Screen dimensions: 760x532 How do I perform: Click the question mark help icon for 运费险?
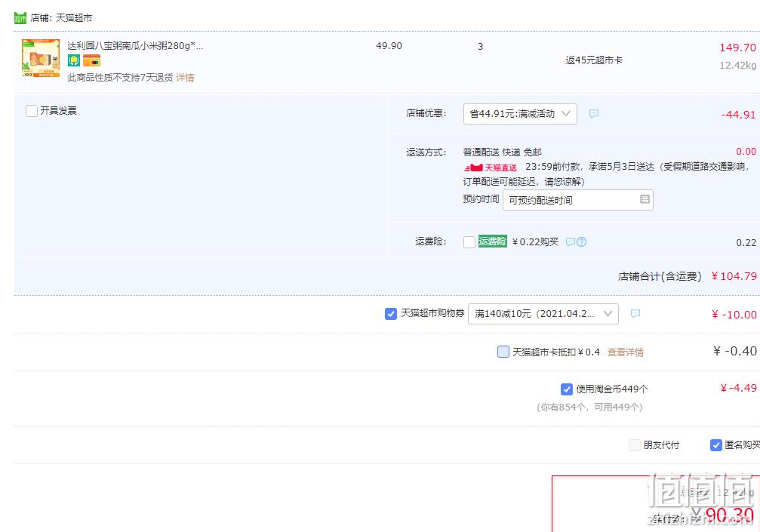pyautogui.click(x=582, y=241)
